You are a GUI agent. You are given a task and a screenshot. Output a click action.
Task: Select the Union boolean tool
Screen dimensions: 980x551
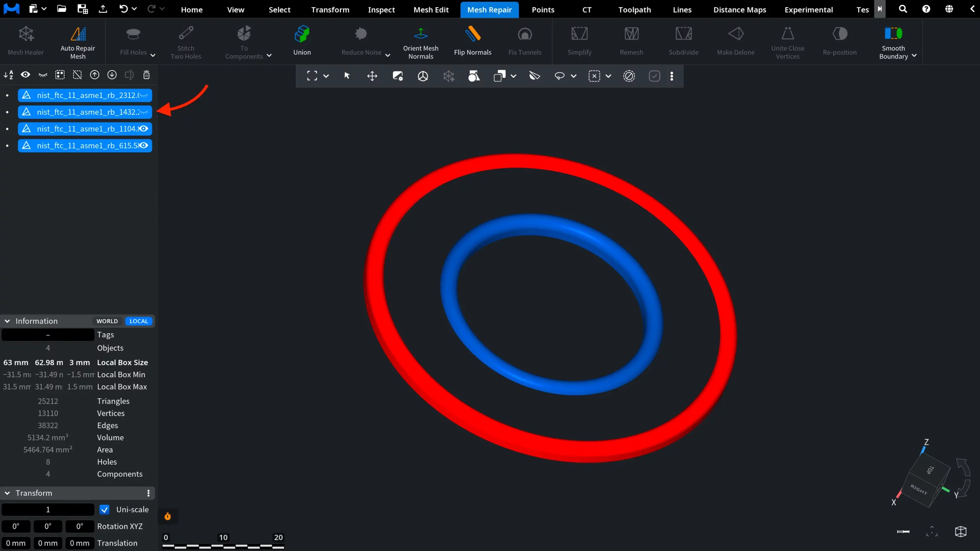302,41
